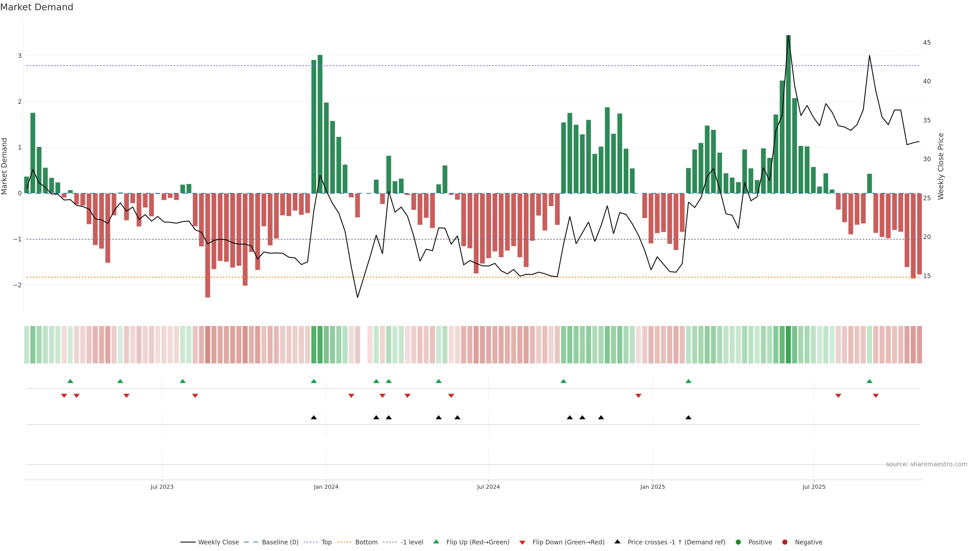
Task: Click the red Flip Down triangle in legend
Action: point(522,542)
